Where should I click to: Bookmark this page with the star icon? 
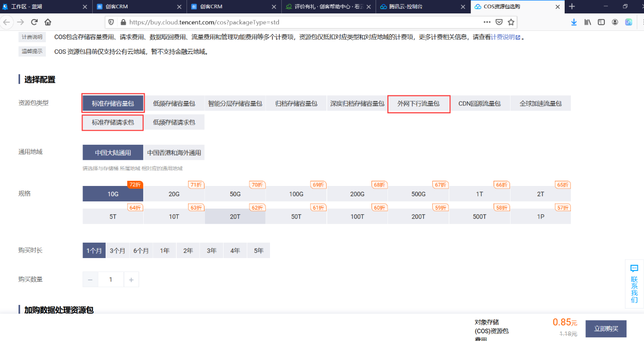[511, 22]
